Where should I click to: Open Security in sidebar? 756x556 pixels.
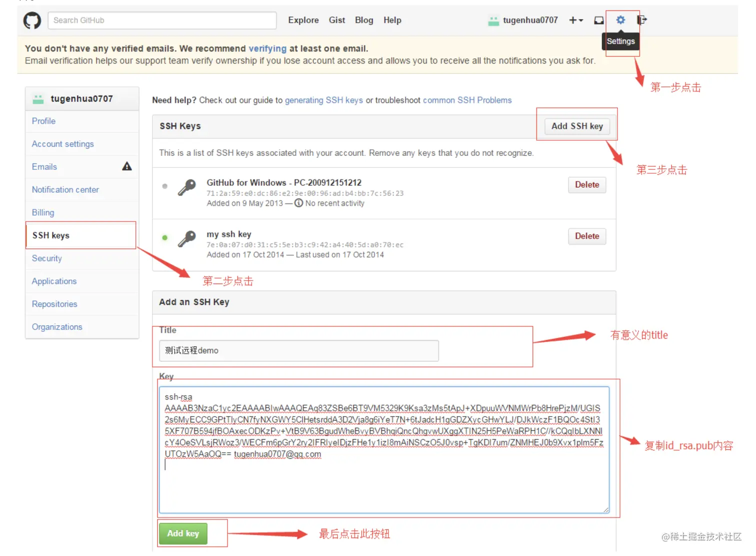click(x=82, y=258)
